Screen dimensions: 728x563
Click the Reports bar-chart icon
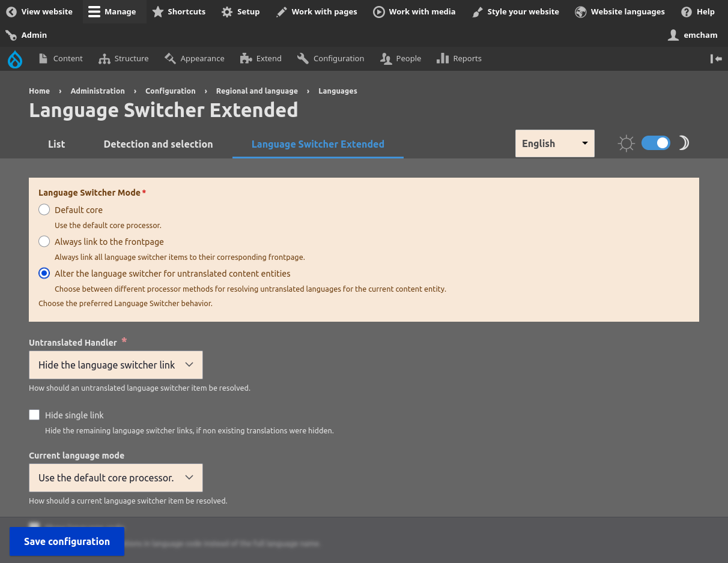pyautogui.click(x=441, y=58)
